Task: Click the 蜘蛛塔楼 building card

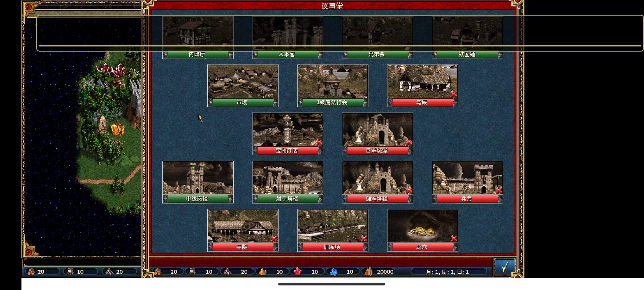Action: point(378,182)
